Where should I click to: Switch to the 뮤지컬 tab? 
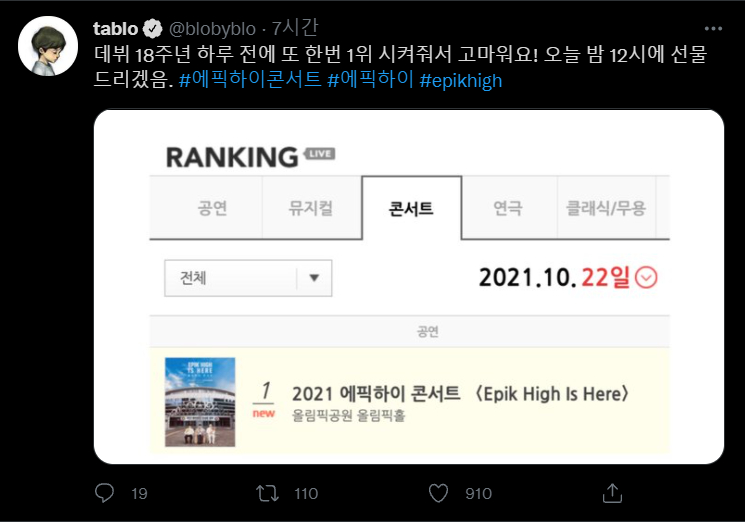coord(311,208)
